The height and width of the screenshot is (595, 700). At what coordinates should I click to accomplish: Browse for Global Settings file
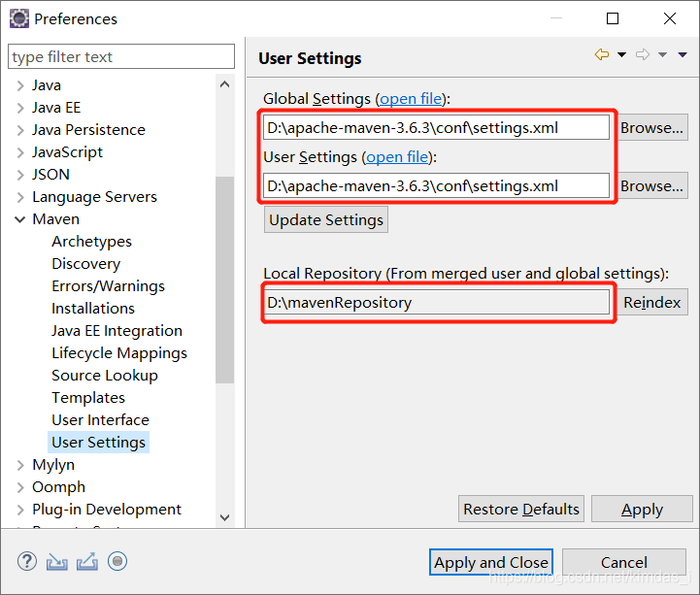[651, 128]
